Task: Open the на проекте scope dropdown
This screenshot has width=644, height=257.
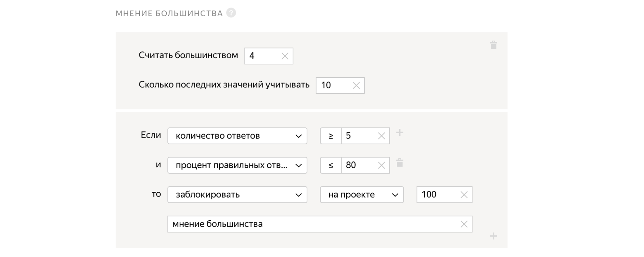Action: 362,195
